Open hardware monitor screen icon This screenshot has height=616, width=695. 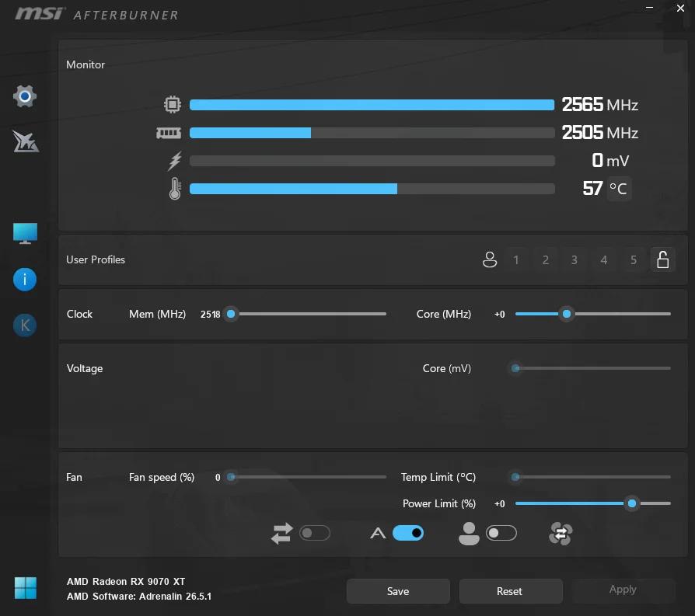coord(25,233)
